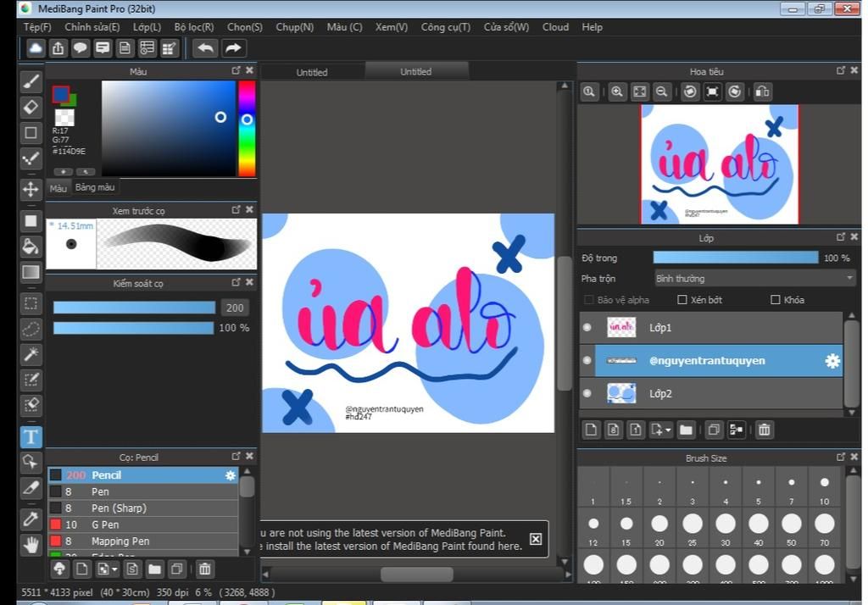
Task: Close the Kiểm soát cọ panel
Action: 250,282
